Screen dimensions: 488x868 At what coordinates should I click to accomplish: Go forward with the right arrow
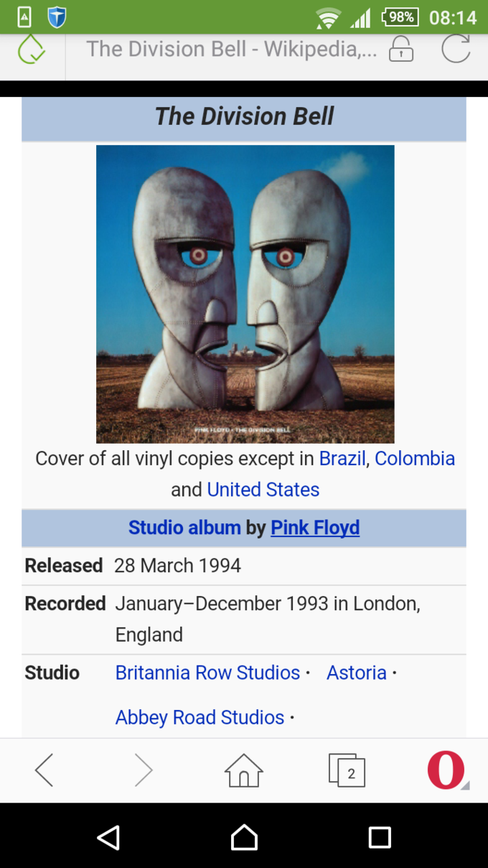(144, 770)
